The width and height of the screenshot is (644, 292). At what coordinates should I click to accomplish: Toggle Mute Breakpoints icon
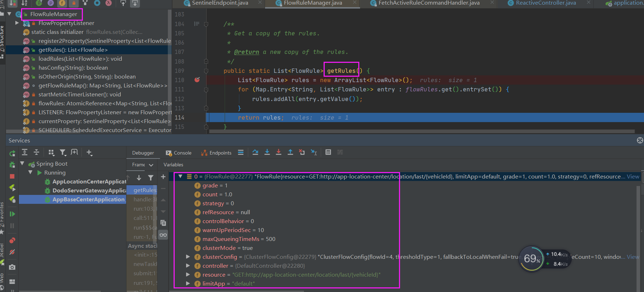tap(12, 252)
